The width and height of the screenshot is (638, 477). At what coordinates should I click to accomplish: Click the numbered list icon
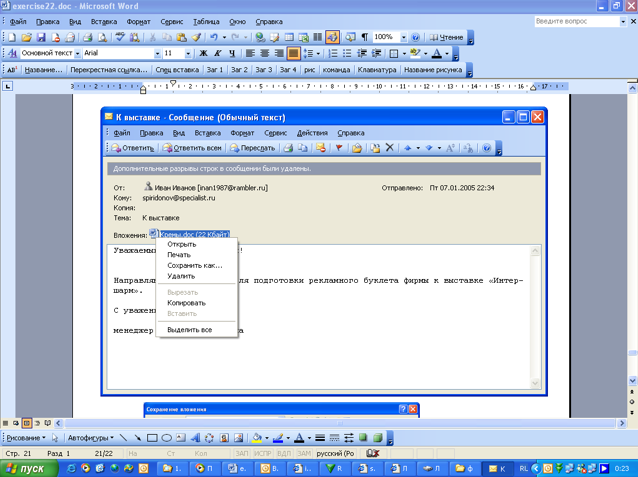[333, 53]
